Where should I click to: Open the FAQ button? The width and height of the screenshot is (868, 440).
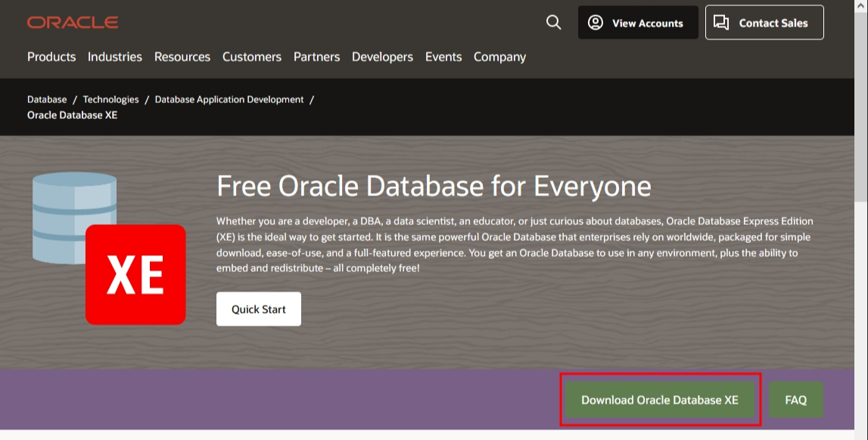tap(796, 400)
